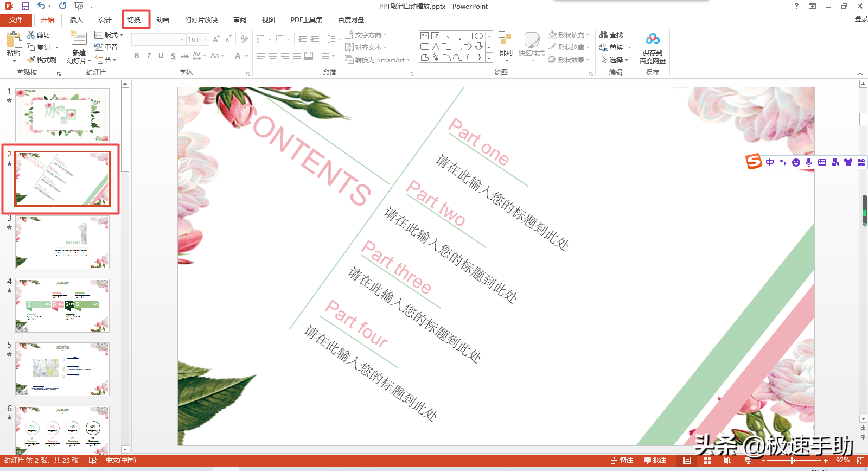Click the Redo/repeat arrow icon
Screen dimensions: 868x471
63,6
